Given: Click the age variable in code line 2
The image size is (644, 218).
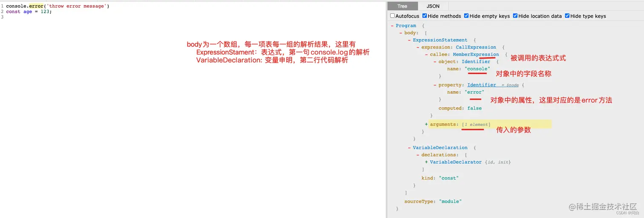Looking at the screenshot, I should pos(28,12).
